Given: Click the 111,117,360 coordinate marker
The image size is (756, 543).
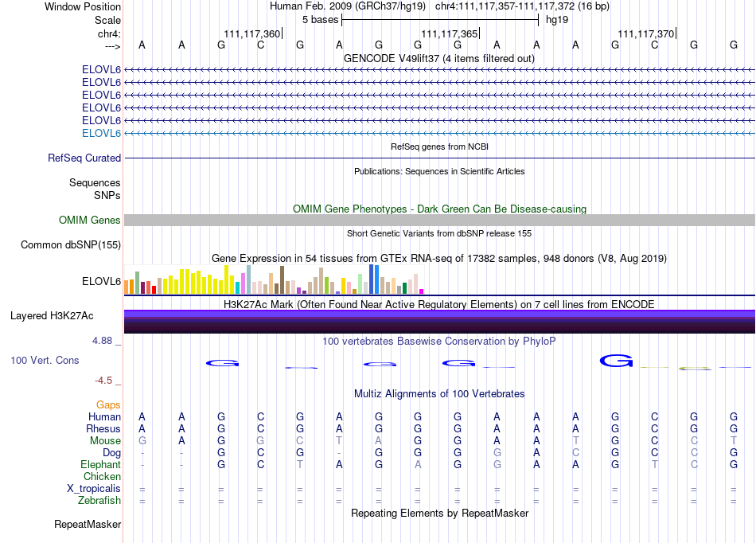Looking at the screenshot, I should click(252, 33).
